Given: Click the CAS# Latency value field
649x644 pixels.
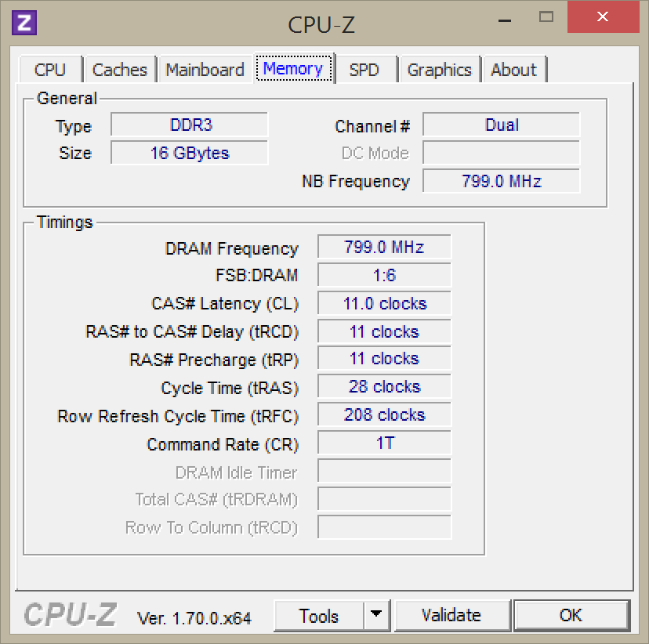Looking at the screenshot, I should click(x=384, y=303).
